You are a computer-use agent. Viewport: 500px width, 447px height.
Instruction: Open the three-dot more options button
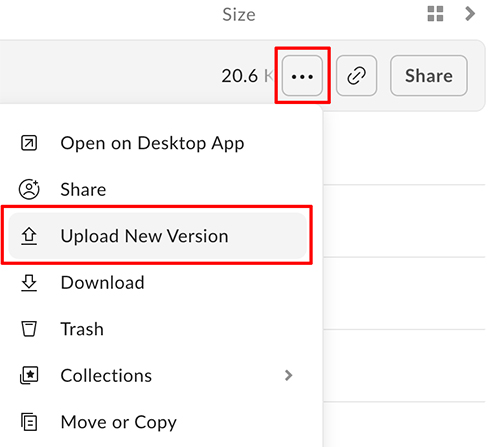point(302,76)
